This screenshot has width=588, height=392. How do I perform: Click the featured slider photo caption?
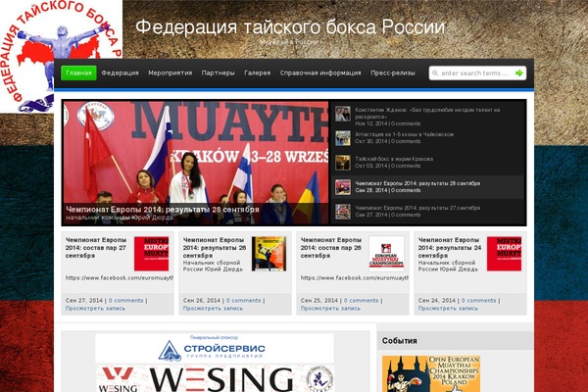coord(163,210)
